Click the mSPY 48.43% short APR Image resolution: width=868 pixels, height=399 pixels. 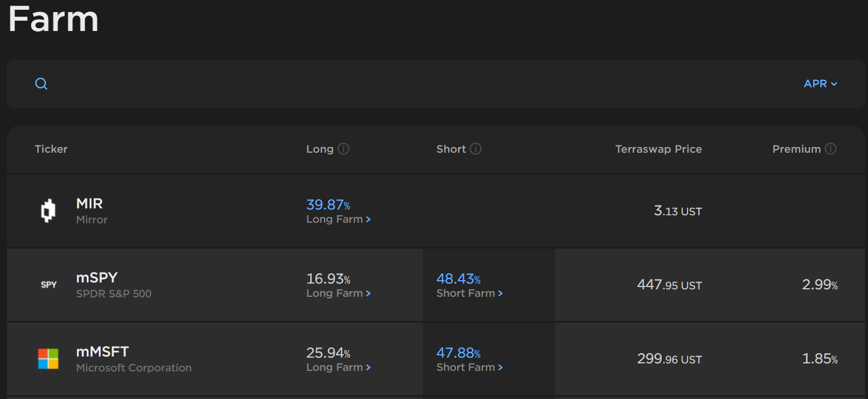(458, 279)
